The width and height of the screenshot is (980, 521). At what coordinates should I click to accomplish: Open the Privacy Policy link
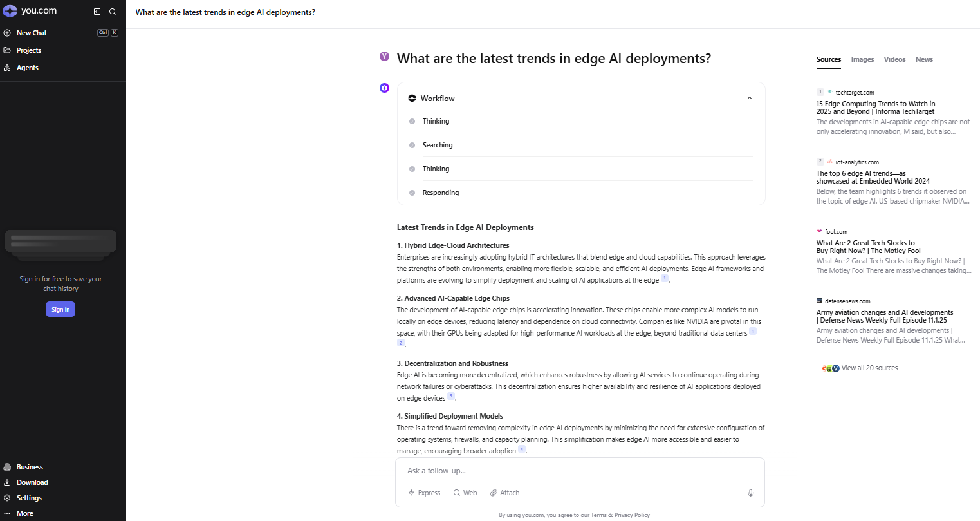coord(632,515)
